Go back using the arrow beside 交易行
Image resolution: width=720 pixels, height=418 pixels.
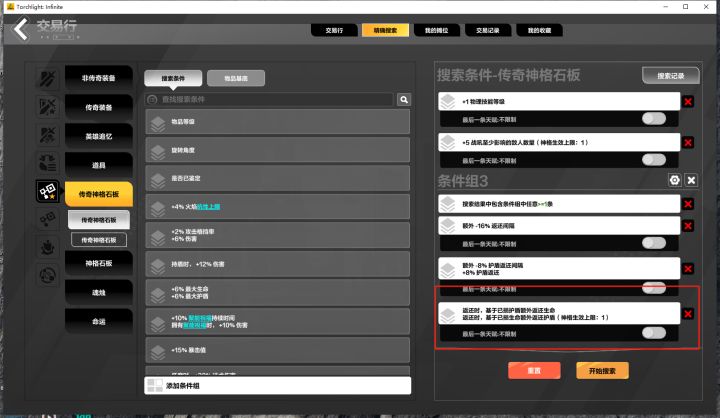[x=21, y=29]
